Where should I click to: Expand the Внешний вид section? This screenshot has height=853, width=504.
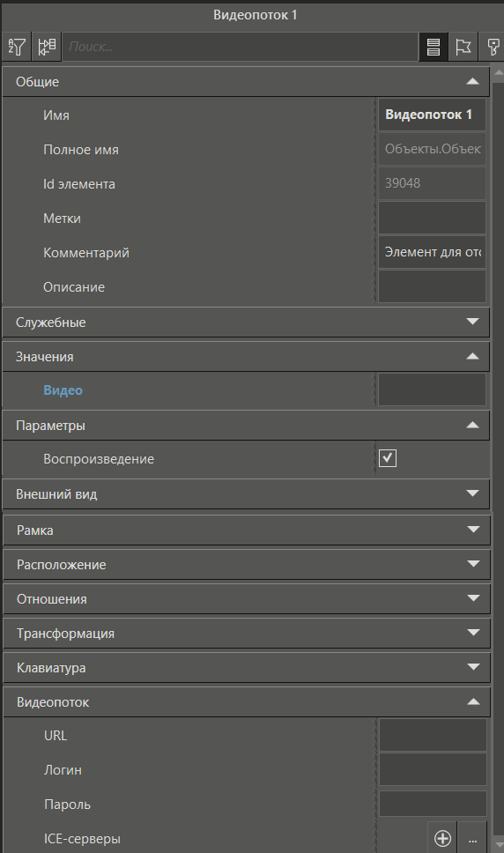click(247, 494)
